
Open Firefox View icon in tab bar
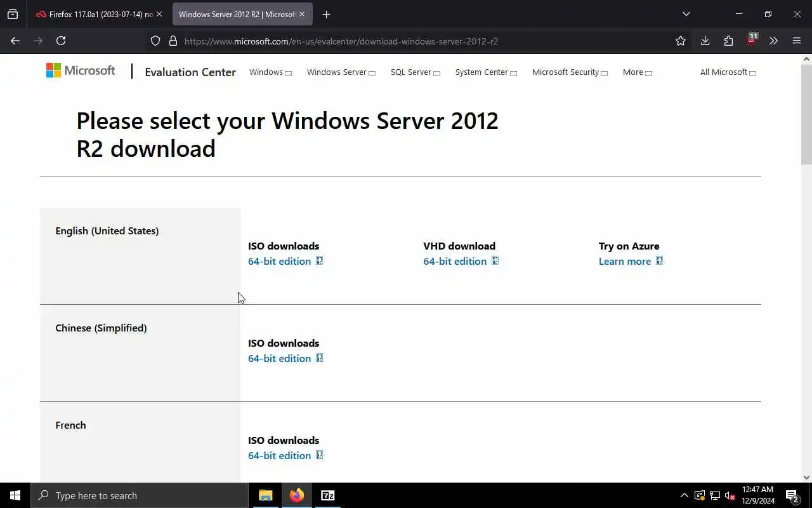coord(13,14)
